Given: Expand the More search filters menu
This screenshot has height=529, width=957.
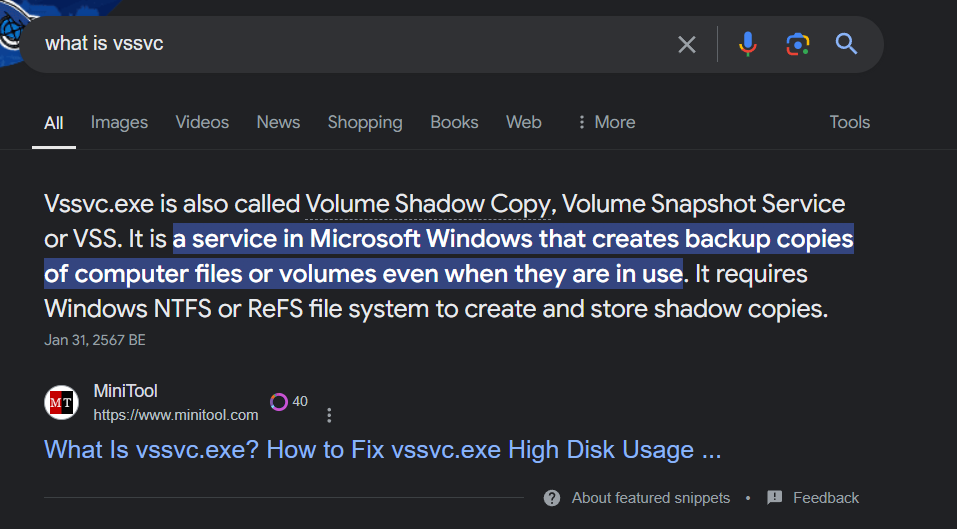Looking at the screenshot, I should coord(605,122).
